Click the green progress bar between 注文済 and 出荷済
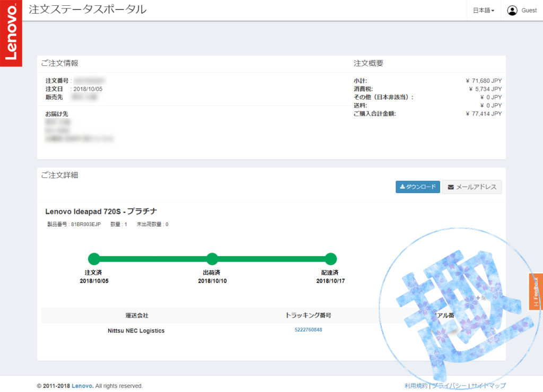The width and height of the screenshot is (543, 392). point(153,259)
